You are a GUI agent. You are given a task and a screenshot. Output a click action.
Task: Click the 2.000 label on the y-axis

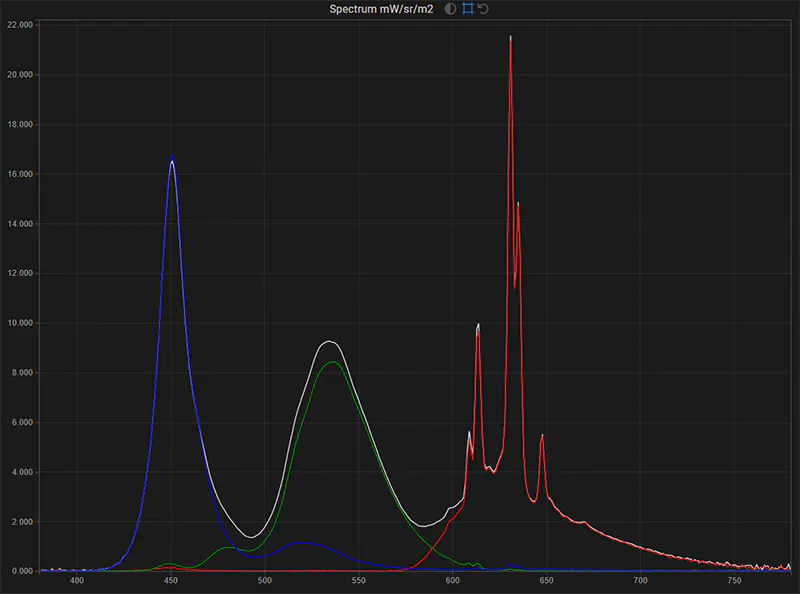pos(20,521)
